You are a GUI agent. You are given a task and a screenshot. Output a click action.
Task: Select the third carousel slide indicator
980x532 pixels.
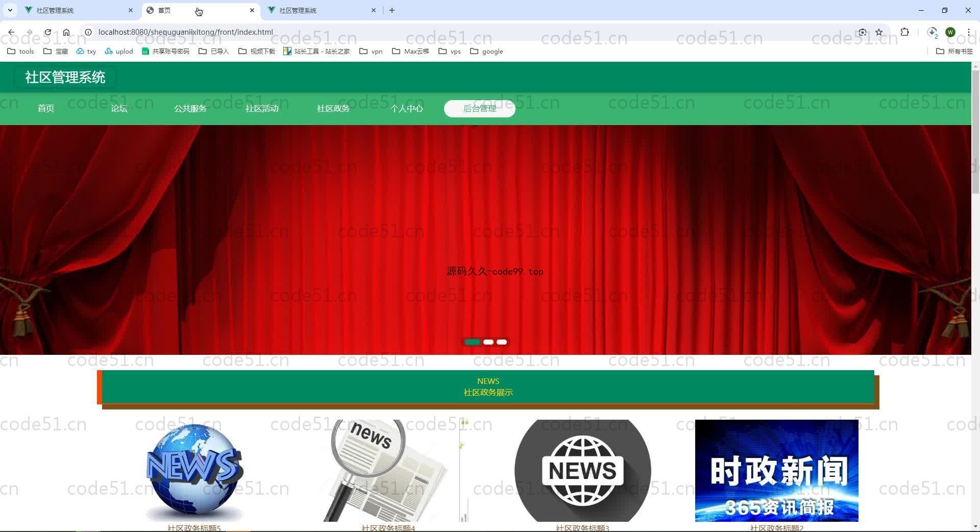coord(502,342)
